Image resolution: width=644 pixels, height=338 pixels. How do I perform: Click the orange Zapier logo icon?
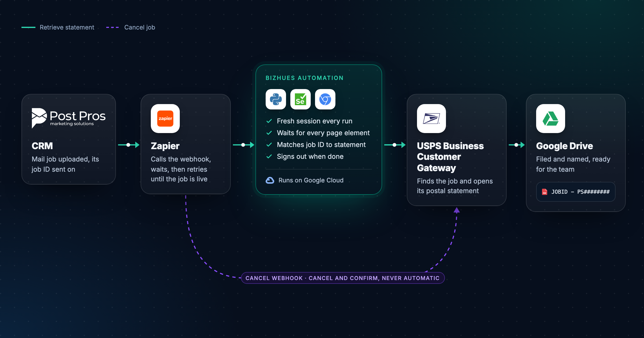pyautogui.click(x=165, y=119)
